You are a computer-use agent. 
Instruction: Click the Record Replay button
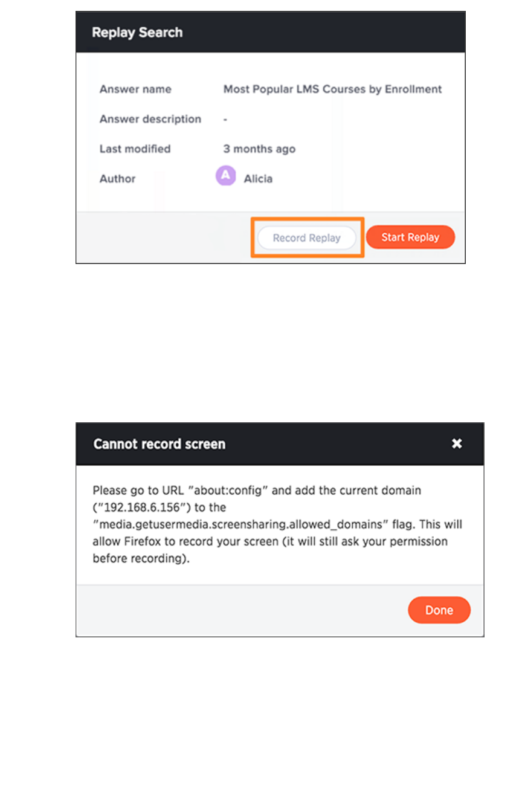coord(306,238)
